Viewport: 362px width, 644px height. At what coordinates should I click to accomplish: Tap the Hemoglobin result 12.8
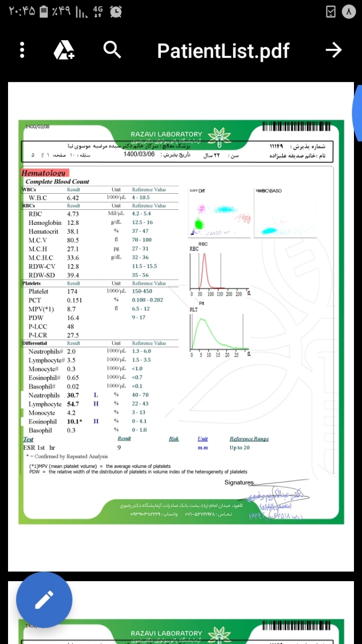[x=73, y=222]
